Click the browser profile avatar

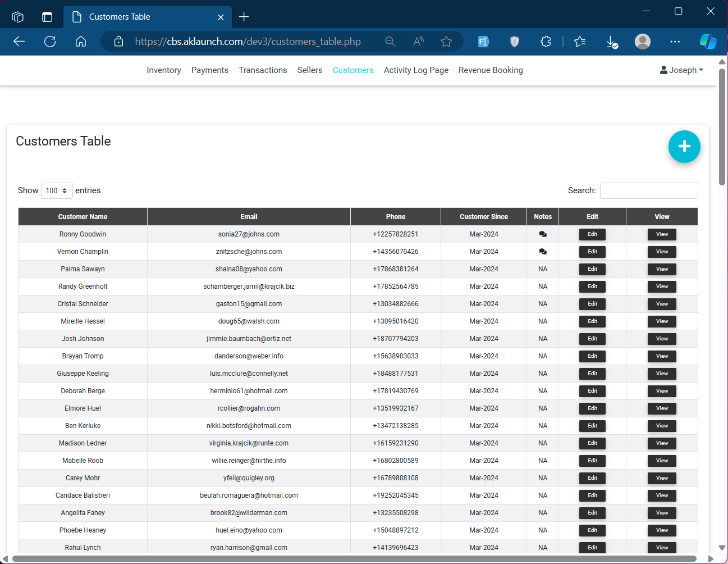(642, 42)
